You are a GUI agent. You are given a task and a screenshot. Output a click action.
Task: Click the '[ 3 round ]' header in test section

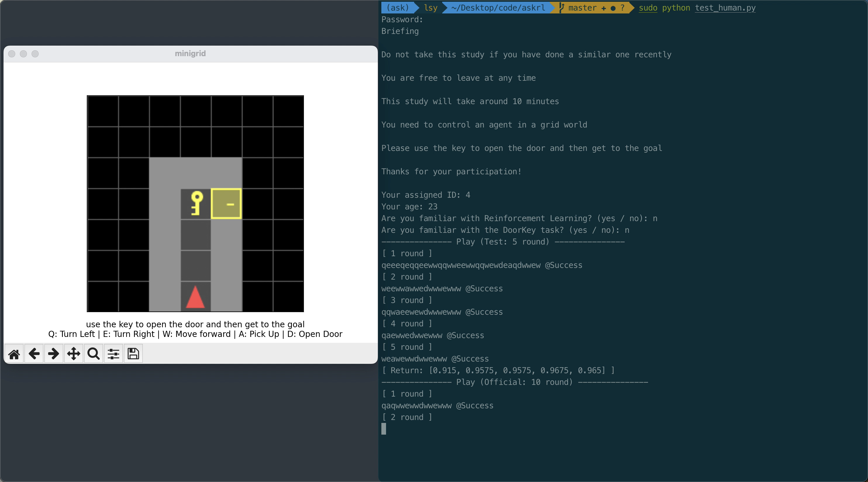tap(407, 300)
